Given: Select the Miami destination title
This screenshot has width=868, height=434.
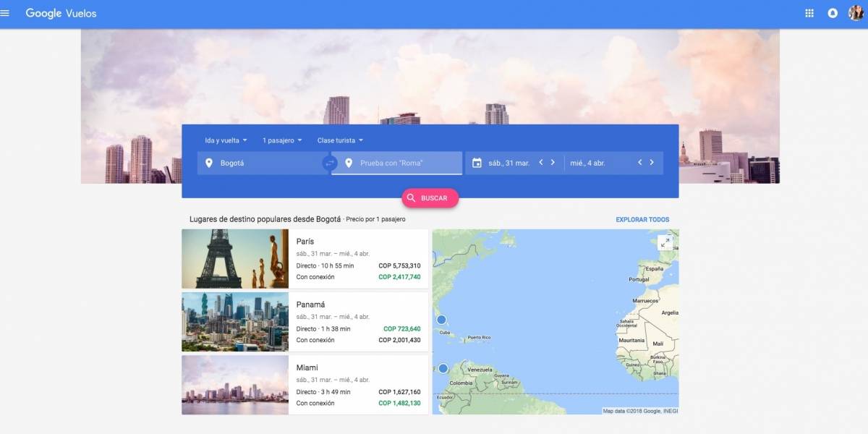Looking at the screenshot, I should (307, 367).
